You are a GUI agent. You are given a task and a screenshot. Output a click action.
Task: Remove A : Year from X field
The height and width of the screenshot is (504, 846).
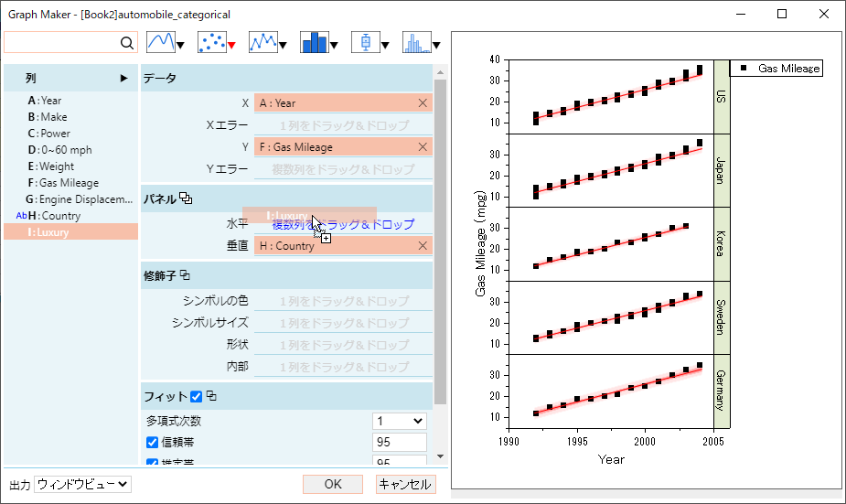coord(423,103)
